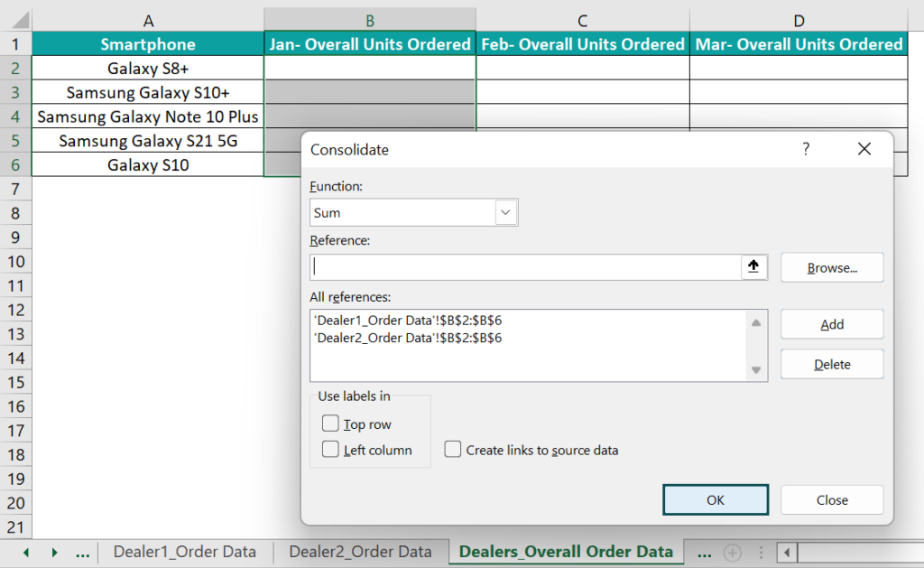Select row 7 header
This screenshot has width=924, height=568.
click(x=16, y=189)
